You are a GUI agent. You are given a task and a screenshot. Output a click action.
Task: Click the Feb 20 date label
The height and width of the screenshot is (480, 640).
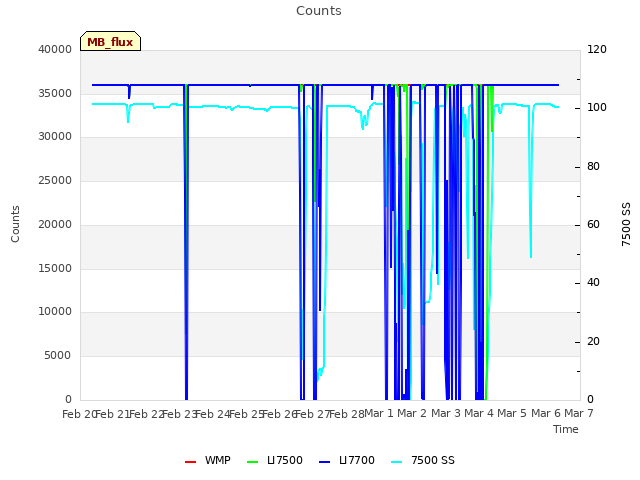79,414
